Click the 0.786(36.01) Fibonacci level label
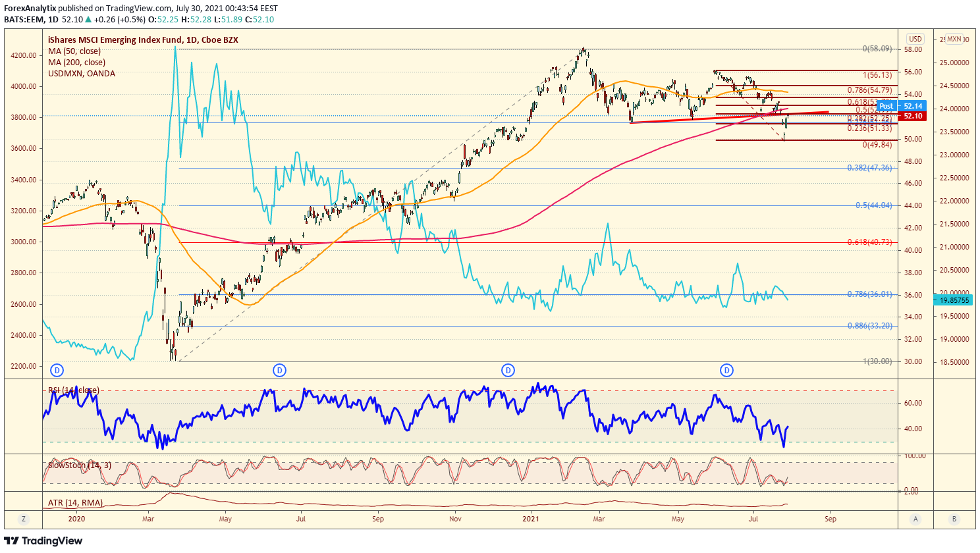 click(869, 294)
